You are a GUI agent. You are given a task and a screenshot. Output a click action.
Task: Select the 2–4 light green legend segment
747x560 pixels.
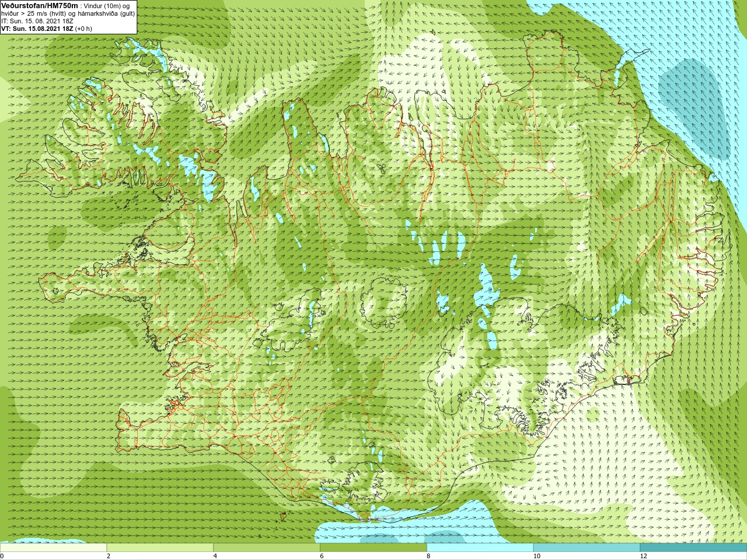coord(160,548)
